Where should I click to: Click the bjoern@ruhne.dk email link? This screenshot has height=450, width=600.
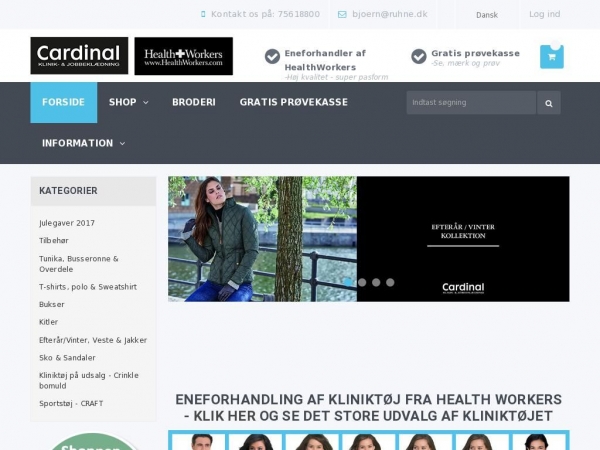click(390, 14)
